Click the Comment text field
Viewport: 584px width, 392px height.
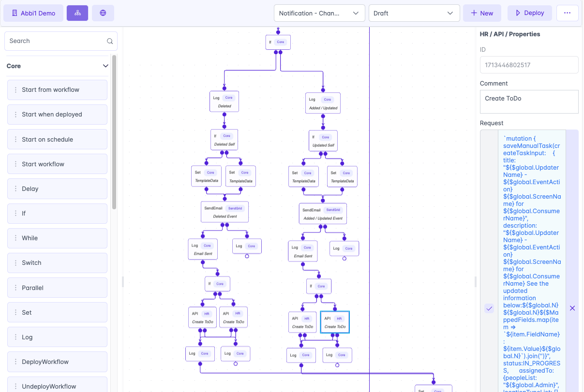(529, 102)
